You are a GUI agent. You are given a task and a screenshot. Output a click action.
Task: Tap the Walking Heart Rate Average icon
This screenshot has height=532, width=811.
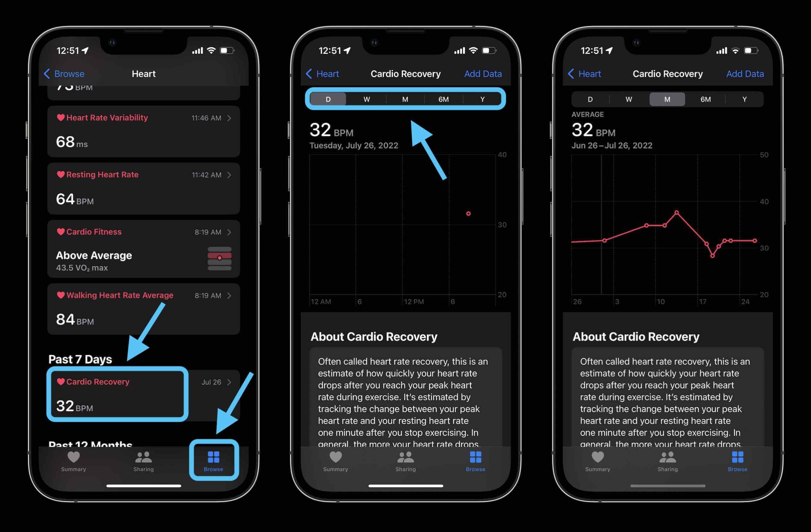59,294
